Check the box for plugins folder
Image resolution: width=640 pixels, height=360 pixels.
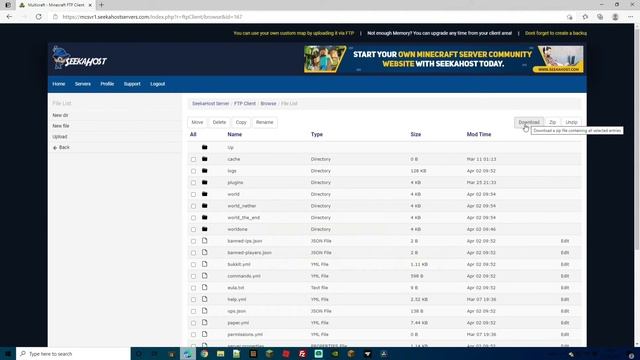pos(193,182)
